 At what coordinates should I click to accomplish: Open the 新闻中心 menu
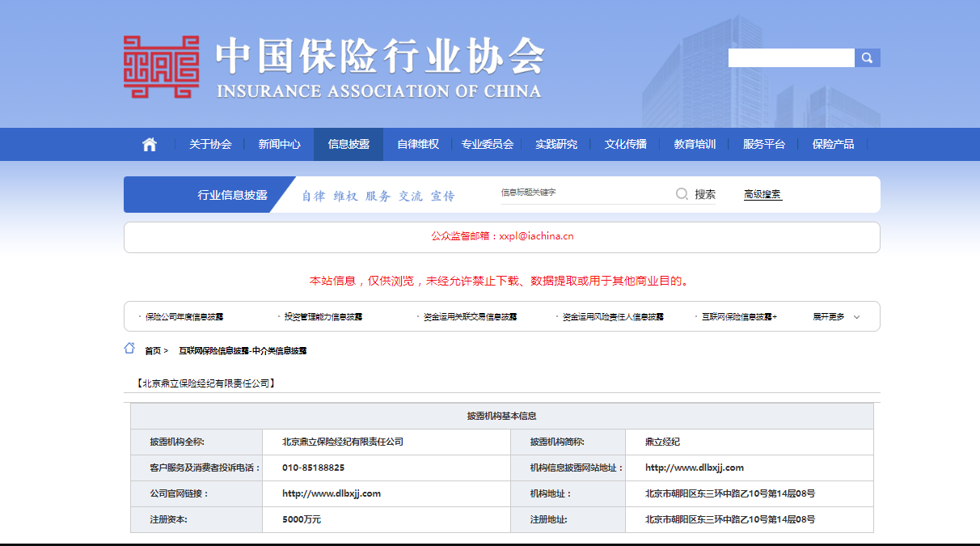(280, 145)
